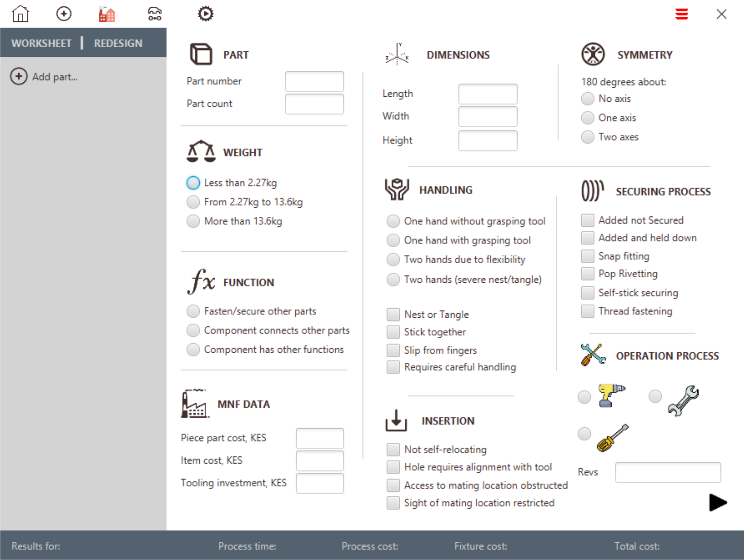Screen dimensions: 744x560
Task: Check the Snap fitting option
Action: click(587, 256)
